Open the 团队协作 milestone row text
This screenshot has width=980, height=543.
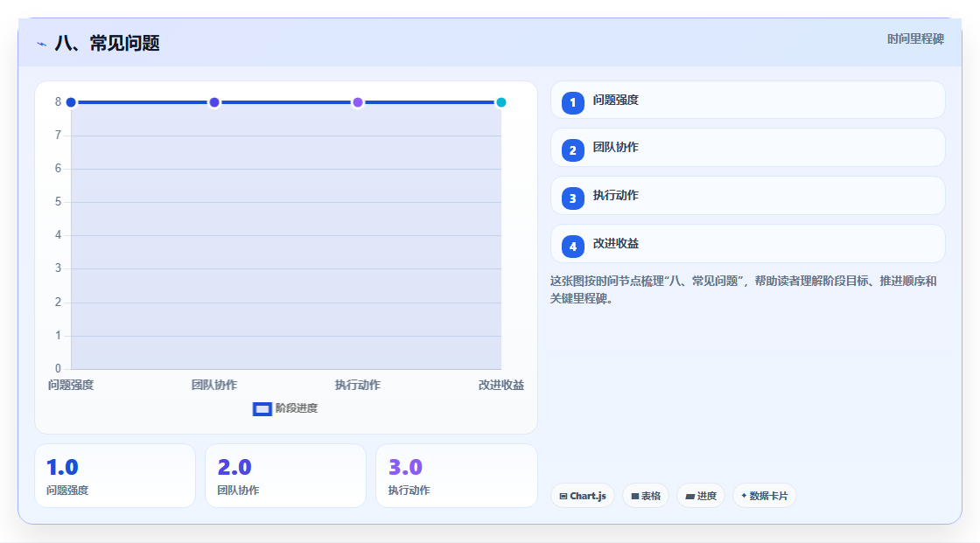[616, 148]
